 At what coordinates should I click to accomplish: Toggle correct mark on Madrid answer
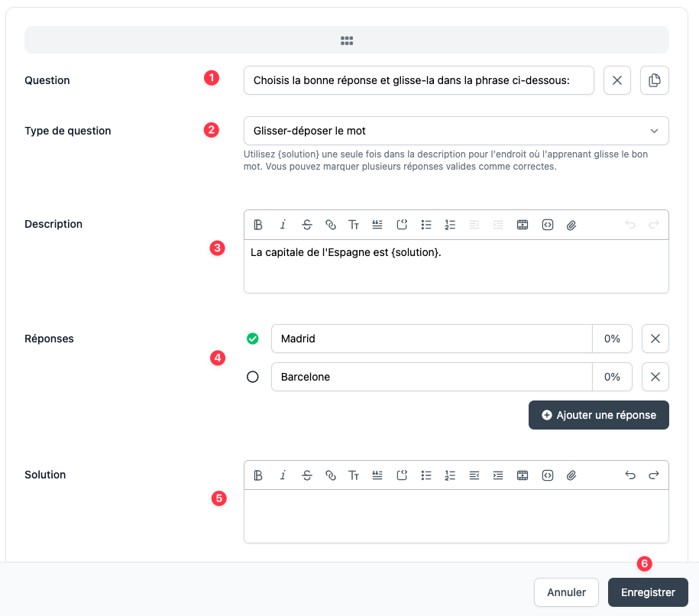pyautogui.click(x=253, y=339)
